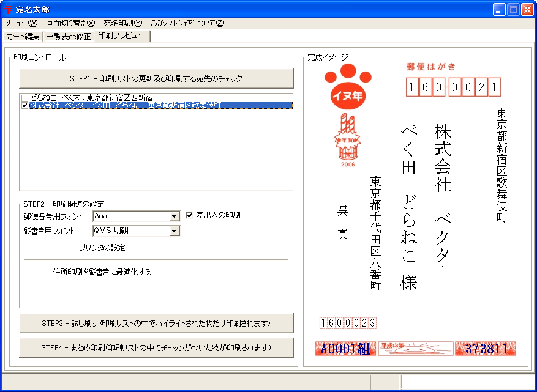Click the 東京都千代田区八番町 sender address
This screenshot has height=392, width=537.
click(x=376, y=234)
